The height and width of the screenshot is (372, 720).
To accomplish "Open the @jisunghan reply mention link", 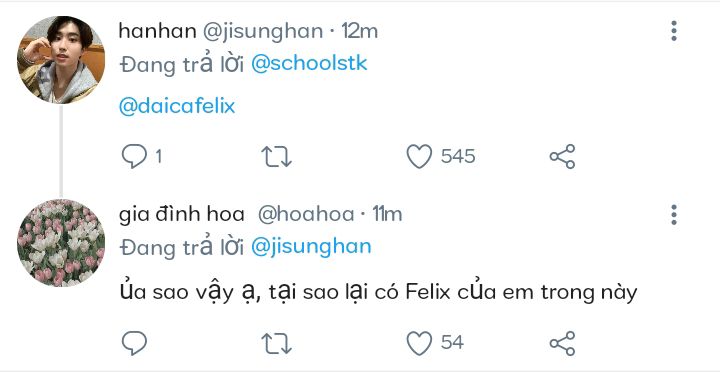I will coord(311,247).
